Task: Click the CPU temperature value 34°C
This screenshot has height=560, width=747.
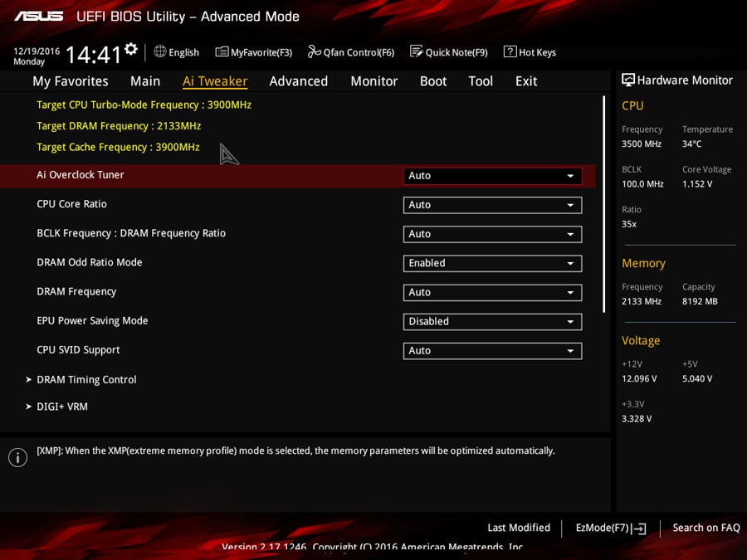Action: [x=691, y=144]
